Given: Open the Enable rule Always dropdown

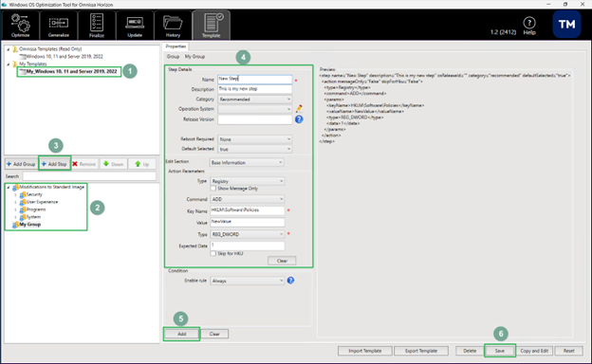Looking at the screenshot, I should point(248,281).
